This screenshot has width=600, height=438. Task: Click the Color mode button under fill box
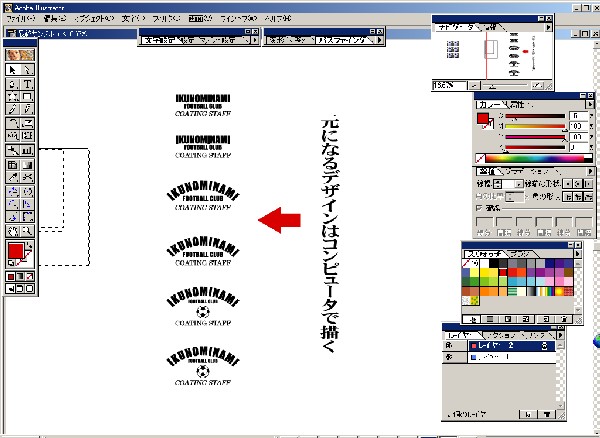11,276
